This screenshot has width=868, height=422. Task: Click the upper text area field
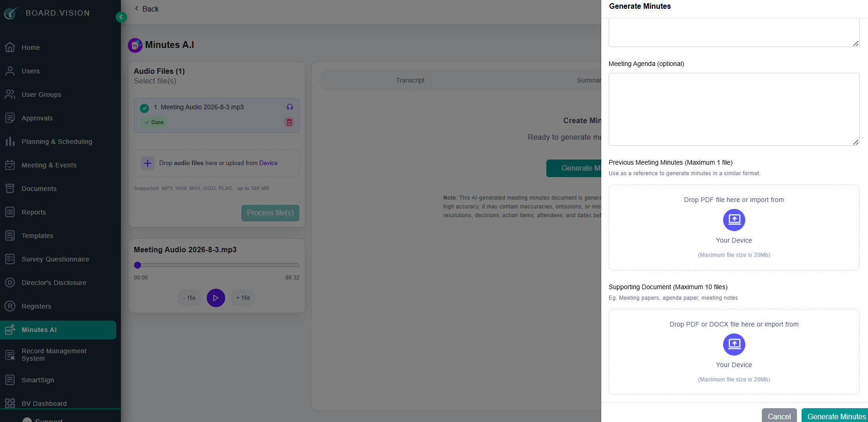[x=734, y=32]
